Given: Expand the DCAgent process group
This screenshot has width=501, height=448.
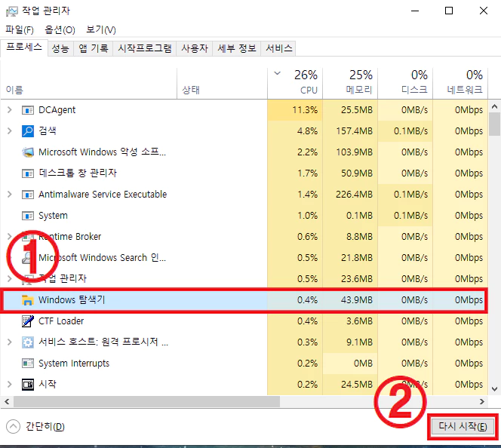Looking at the screenshot, I should (x=10, y=110).
